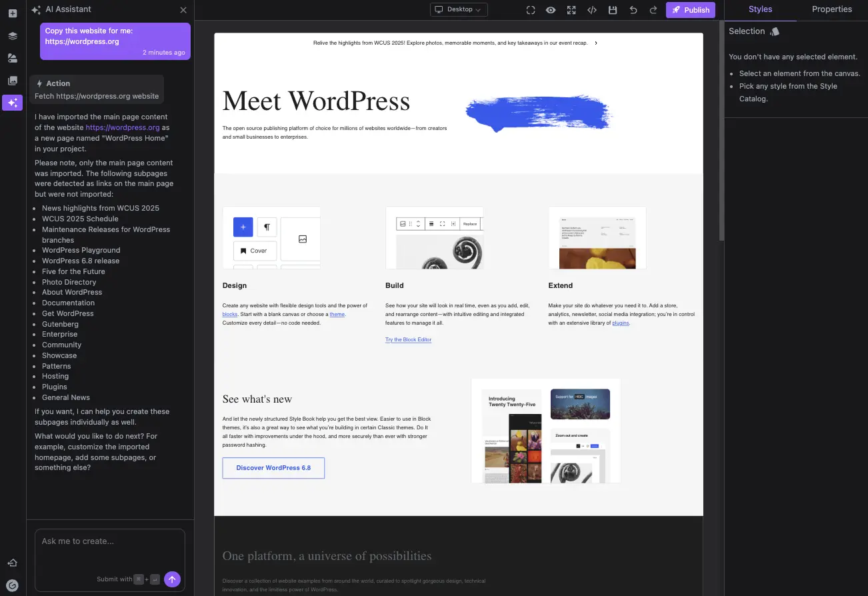
Task: Open the code view icon
Action: click(592, 10)
